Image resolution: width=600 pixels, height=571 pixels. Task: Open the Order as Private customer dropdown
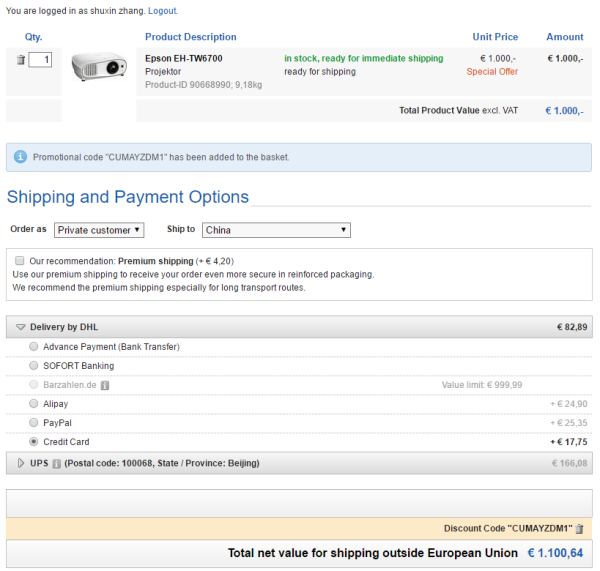[99, 230]
